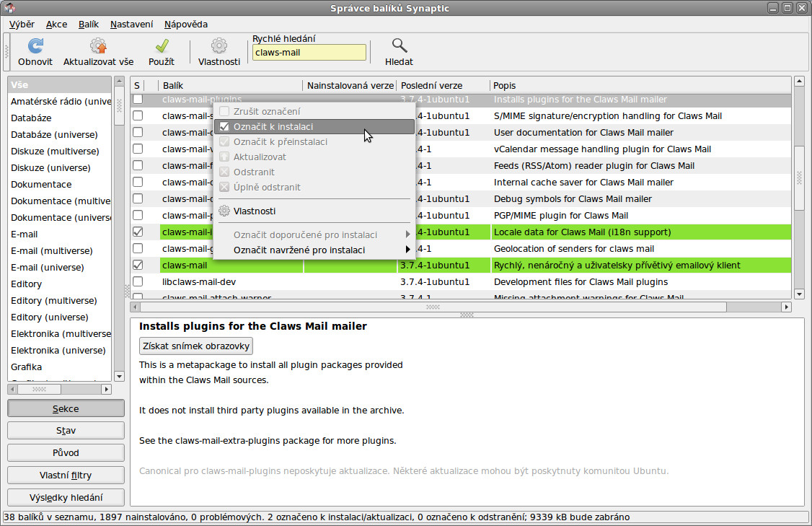Sort by the Balík column header
Image resolution: width=812 pixels, height=526 pixels.
click(x=231, y=86)
